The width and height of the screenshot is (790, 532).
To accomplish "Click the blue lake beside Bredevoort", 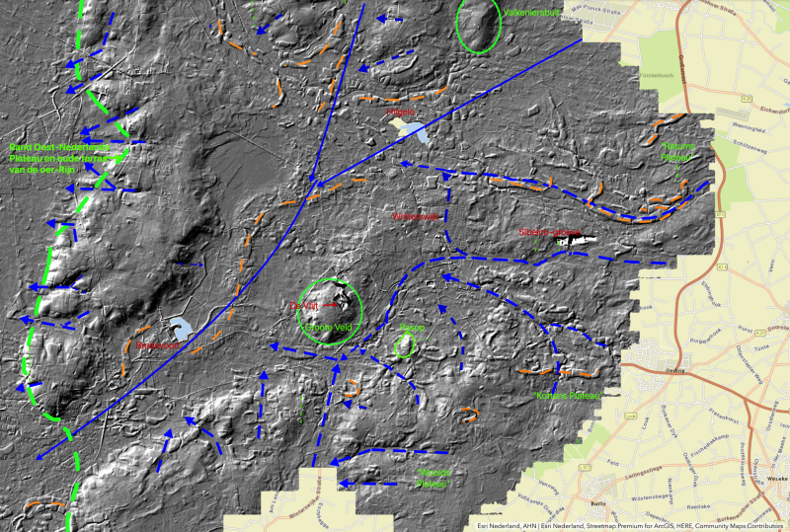I will (x=181, y=328).
